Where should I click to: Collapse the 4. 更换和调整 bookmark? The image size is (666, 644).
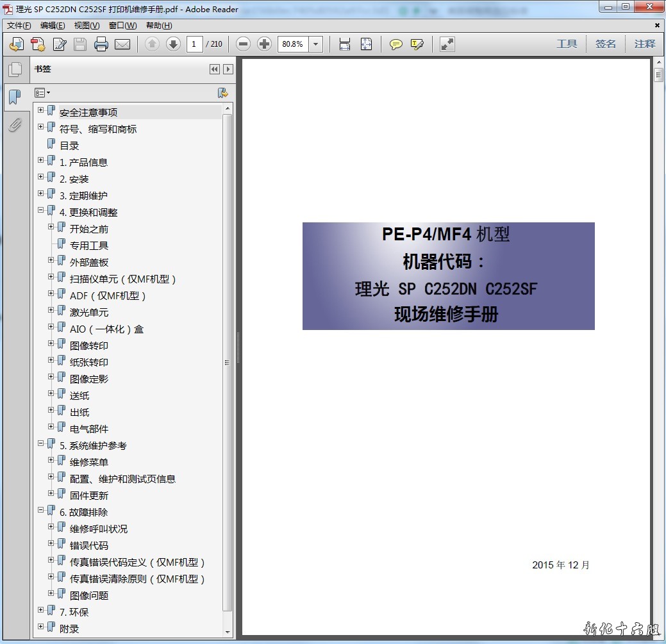(x=41, y=210)
